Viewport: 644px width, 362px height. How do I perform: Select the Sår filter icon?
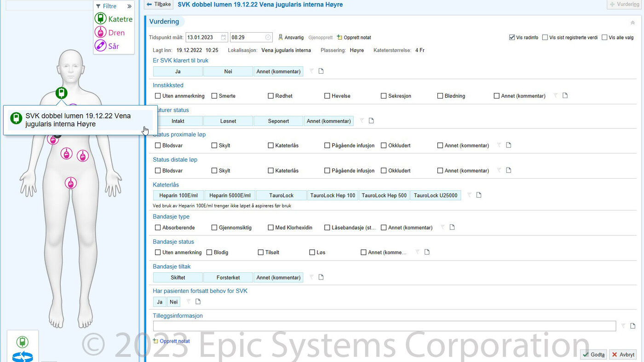coord(101,46)
